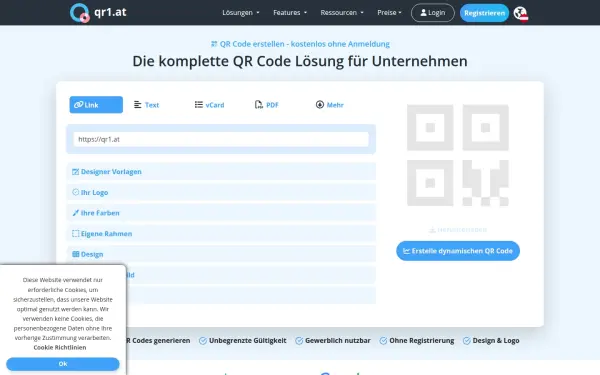This screenshot has width=600, height=375.
Task: Click the Text lines icon
Action: (x=137, y=104)
